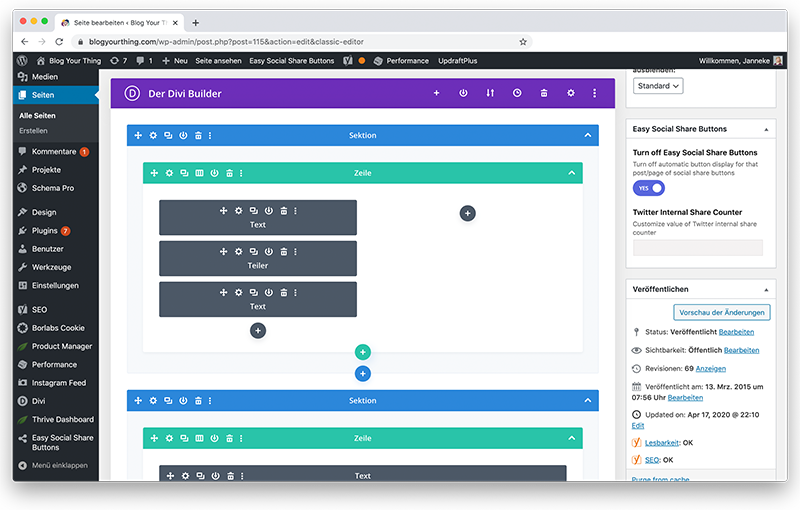The image size is (800, 510).
Task: Add module below the lower Text module
Action: click(258, 330)
